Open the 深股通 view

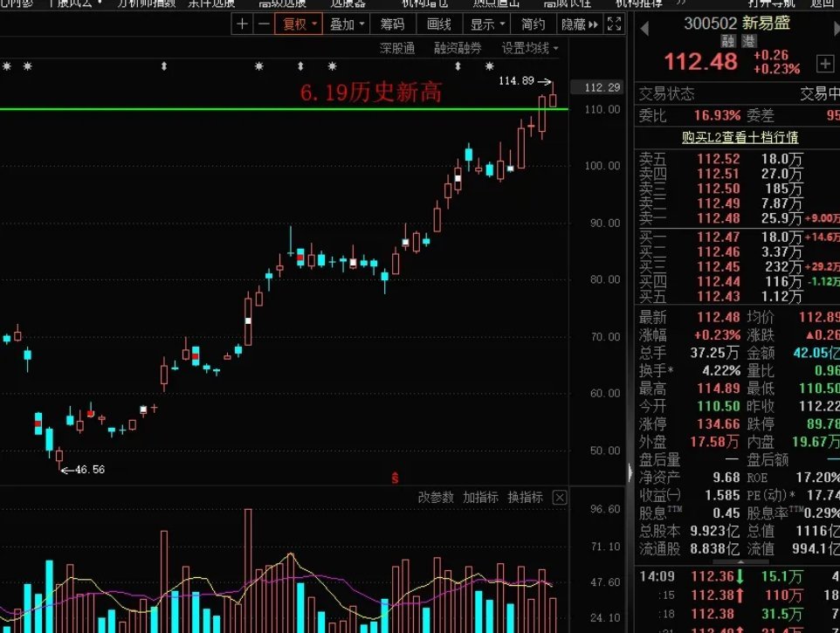coord(397,49)
